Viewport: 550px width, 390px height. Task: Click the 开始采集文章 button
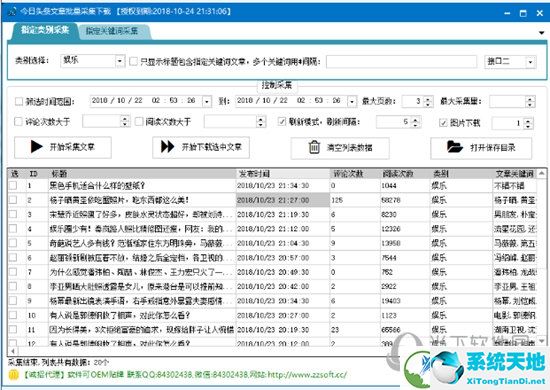coord(63,147)
